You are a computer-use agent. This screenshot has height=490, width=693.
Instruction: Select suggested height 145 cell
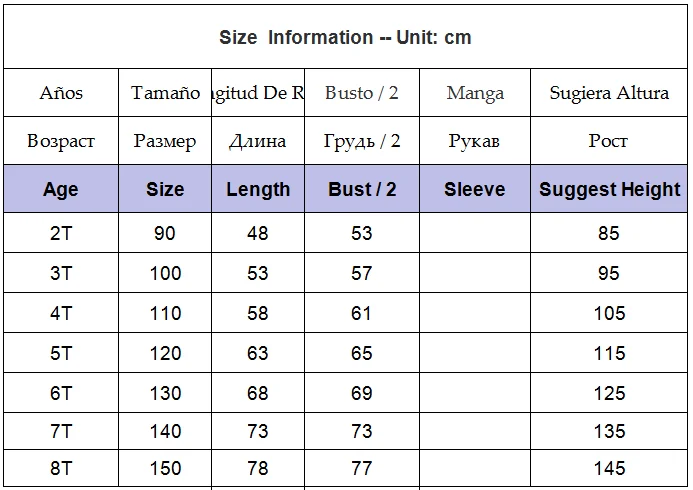pos(609,468)
